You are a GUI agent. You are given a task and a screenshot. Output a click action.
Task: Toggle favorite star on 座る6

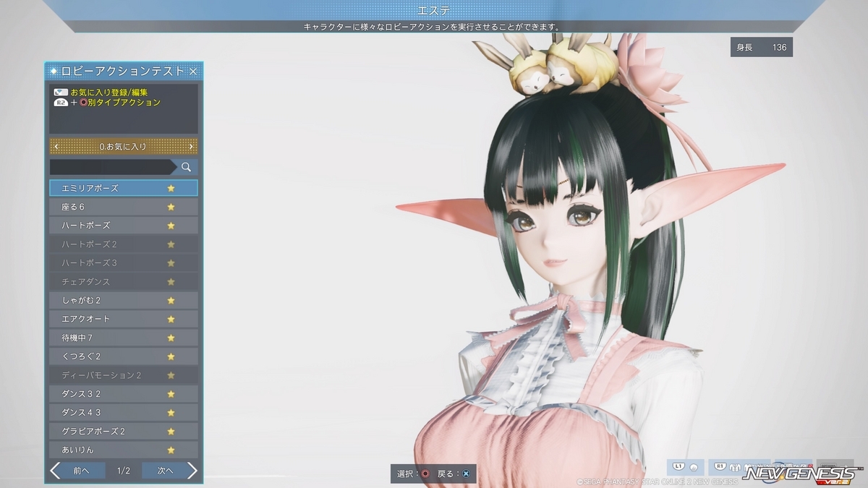click(x=171, y=207)
